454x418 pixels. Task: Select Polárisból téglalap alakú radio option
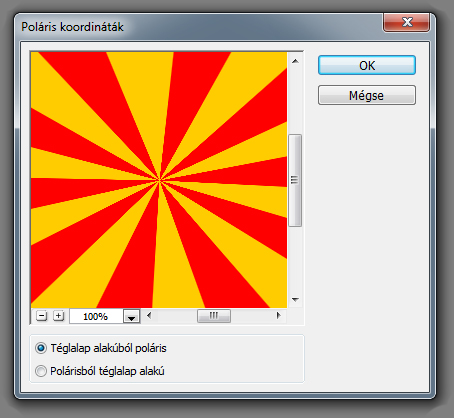(41, 371)
